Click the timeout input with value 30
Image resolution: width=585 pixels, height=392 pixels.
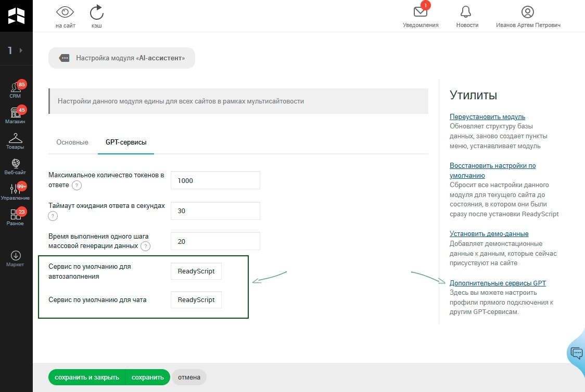tap(215, 211)
